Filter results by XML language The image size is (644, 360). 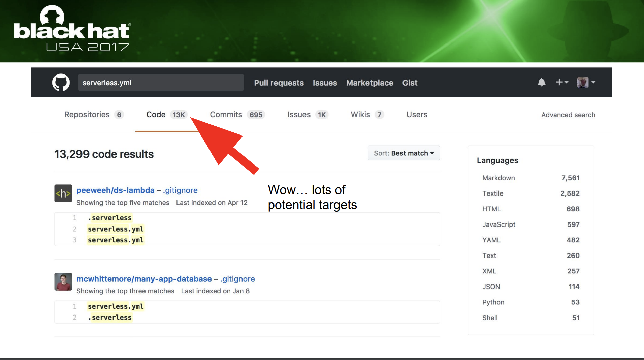pyautogui.click(x=531, y=271)
